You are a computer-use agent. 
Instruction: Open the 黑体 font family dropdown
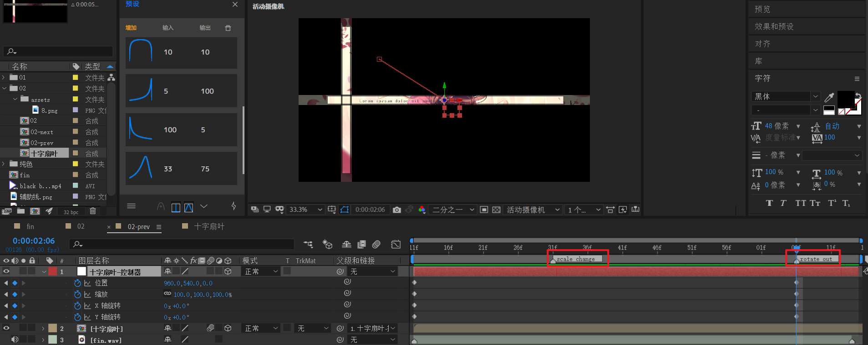click(x=785, y=96)
